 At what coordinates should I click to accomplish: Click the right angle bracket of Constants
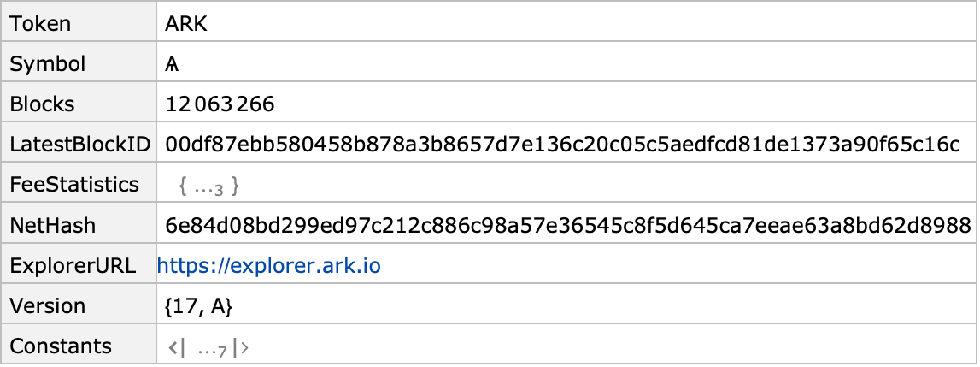click(241, 347)
